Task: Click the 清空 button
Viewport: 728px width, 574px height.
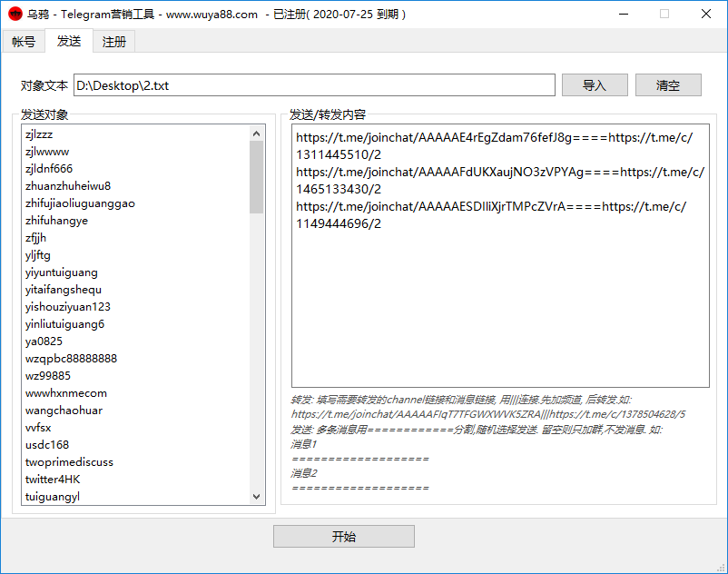Action: pyautogui.click(x=668, y=85)
